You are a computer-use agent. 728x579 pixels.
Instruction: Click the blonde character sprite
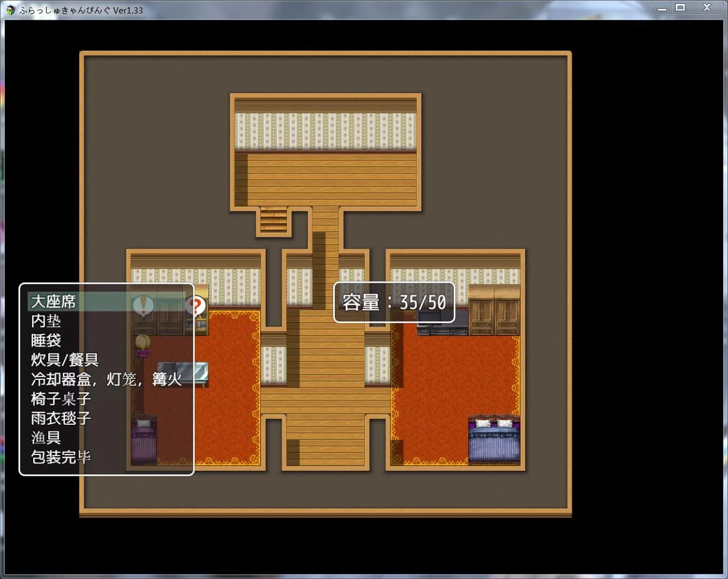click(x=142, y=346)
